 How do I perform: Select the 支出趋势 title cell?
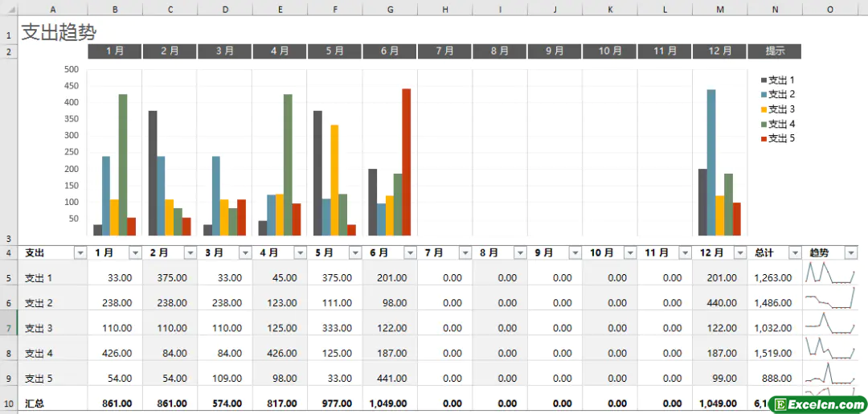click(59, 33)
